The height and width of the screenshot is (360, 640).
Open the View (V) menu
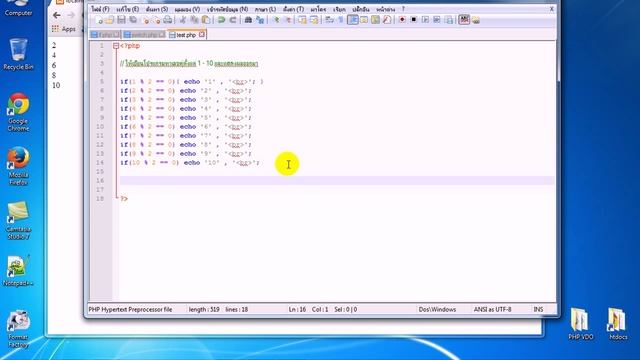point(187,9)
